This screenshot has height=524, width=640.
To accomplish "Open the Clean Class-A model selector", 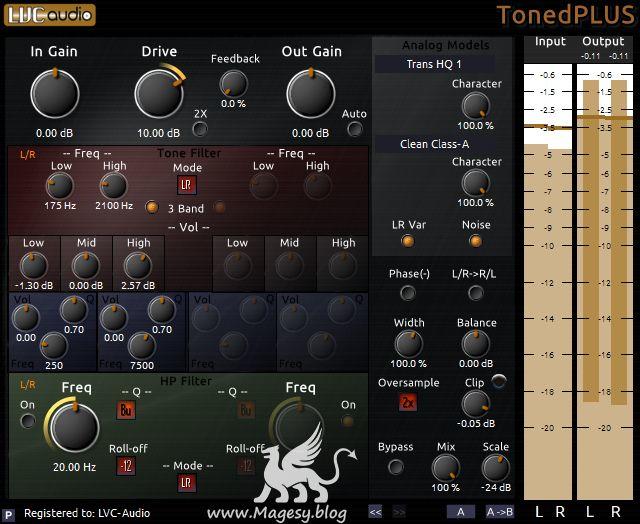I will pyautogui.click(x=434, y=144).
